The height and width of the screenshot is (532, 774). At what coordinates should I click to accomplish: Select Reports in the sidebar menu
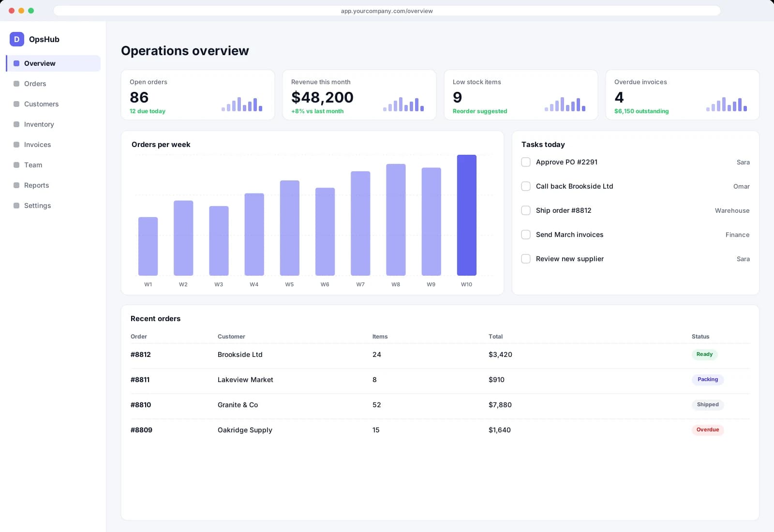tap(53, 185)
